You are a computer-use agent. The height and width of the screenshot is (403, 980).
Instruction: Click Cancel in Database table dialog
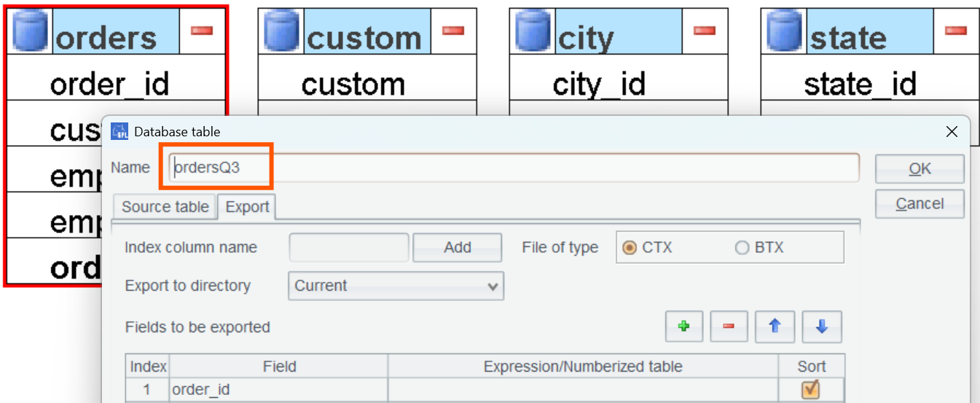point(920,204)
